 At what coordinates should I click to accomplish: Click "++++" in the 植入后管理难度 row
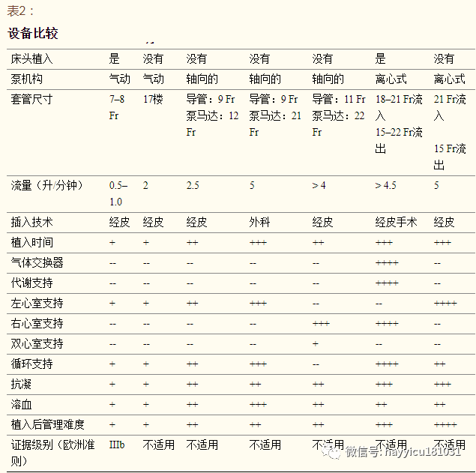pyautogui.click(x=445, y=425)
